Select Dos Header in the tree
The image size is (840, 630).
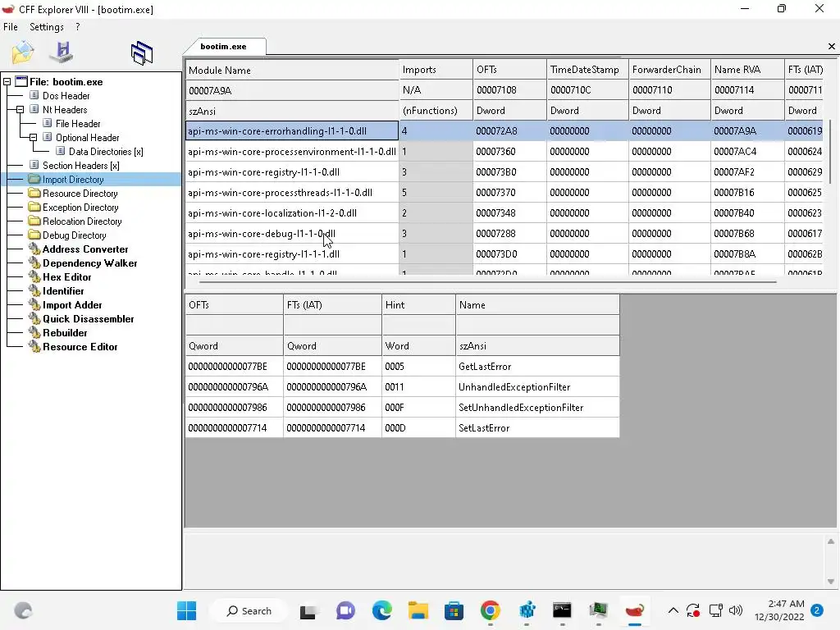(x=66, y=96)
